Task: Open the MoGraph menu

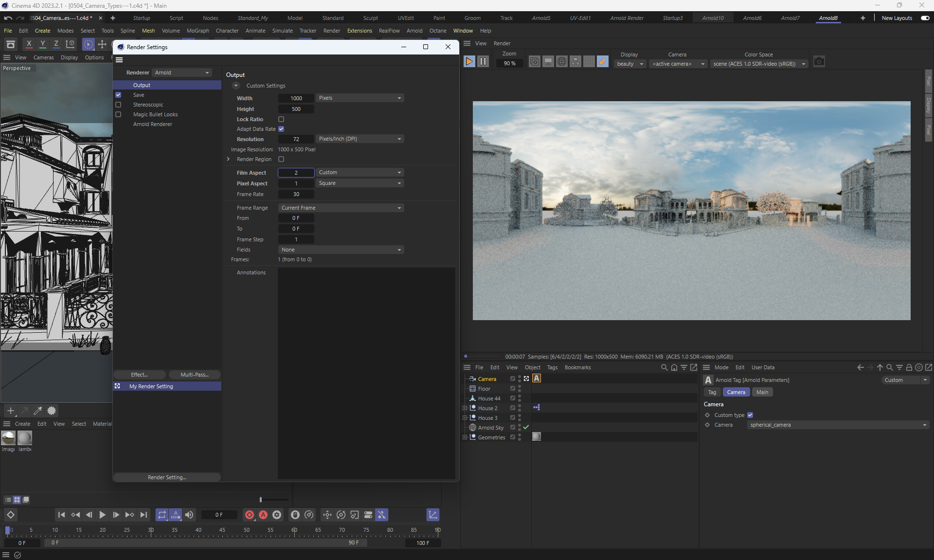Action: [x=198, y=31]
